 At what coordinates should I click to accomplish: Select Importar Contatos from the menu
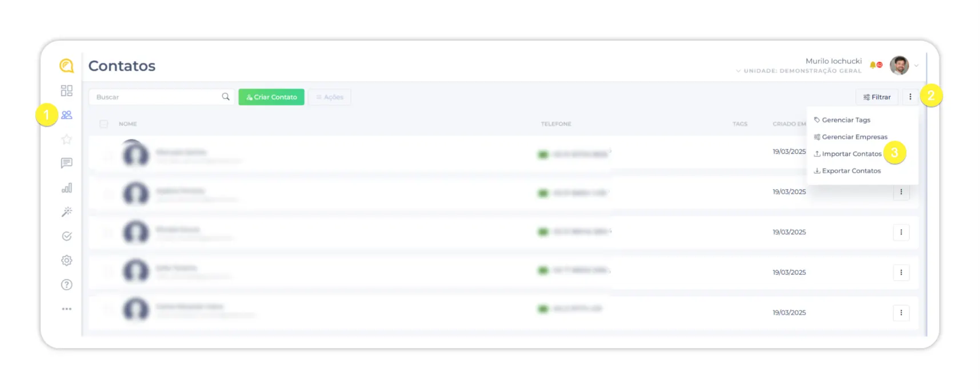851,154
